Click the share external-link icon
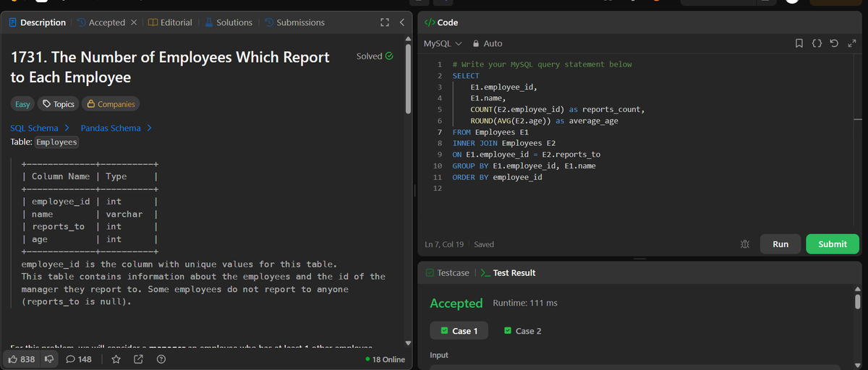The width and height of the screenshot is (868, 370). pos(139,359)
